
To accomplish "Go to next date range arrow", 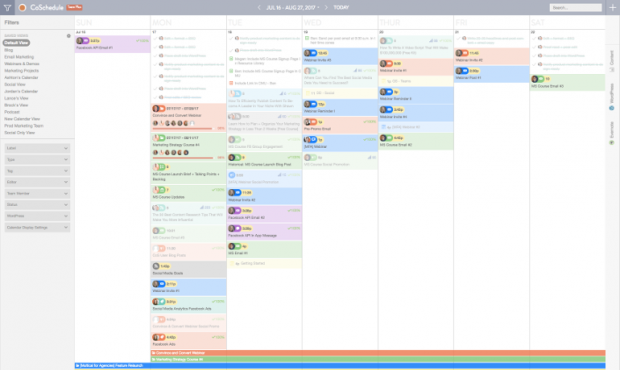I will pos(326,8).
